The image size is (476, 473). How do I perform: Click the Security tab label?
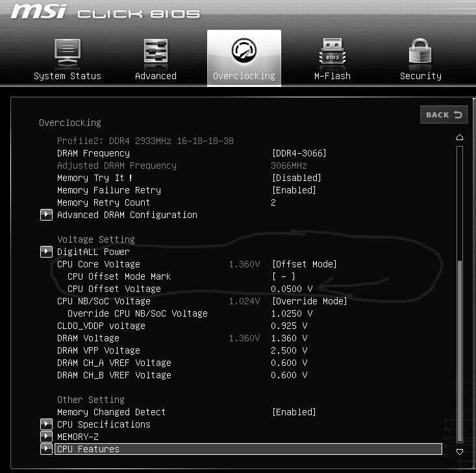point(420,76)
